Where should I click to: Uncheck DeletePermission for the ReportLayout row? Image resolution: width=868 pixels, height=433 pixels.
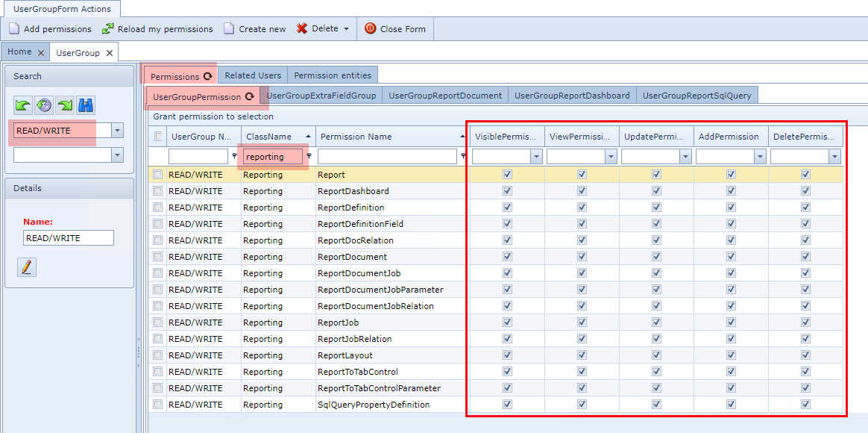[805, 355]
